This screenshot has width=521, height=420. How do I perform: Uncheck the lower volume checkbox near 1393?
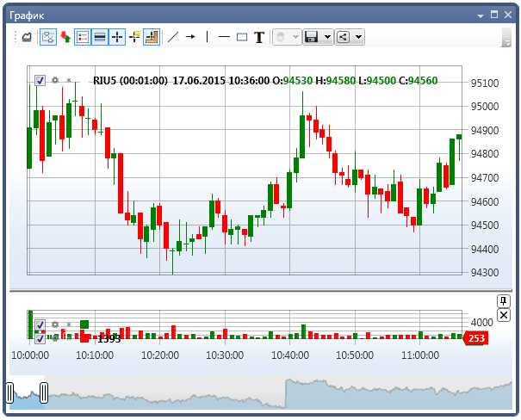tap(40, 338)
